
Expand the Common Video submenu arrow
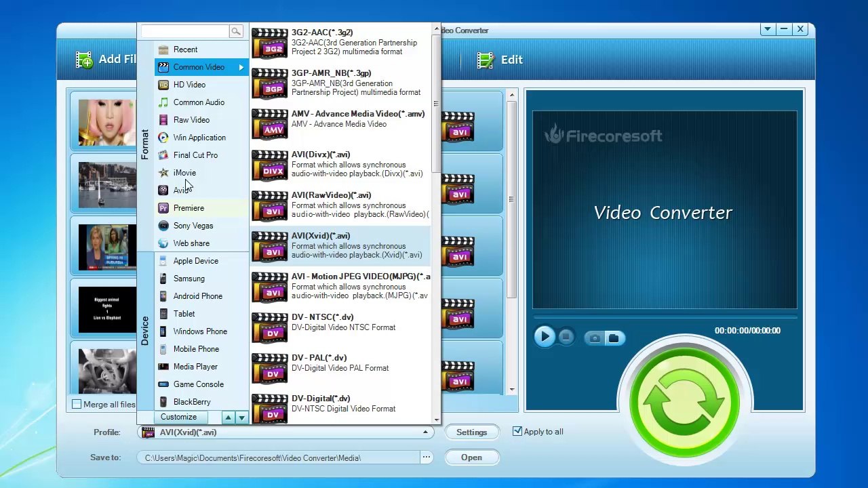click(241, 67)
